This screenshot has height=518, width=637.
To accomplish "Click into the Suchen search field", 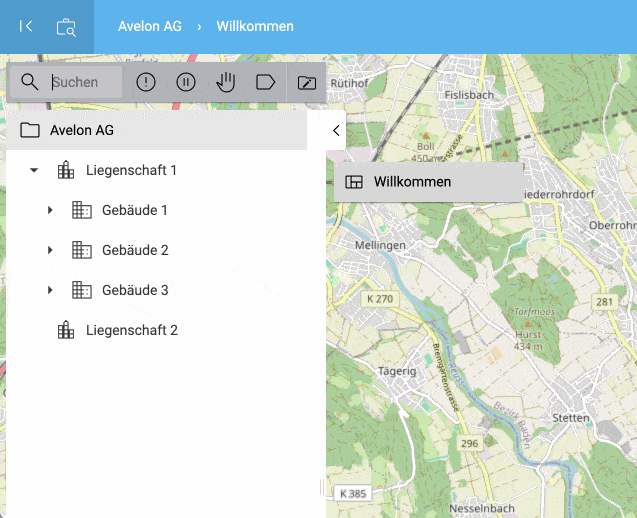I will pyautogui.click(x=85, y=82).
